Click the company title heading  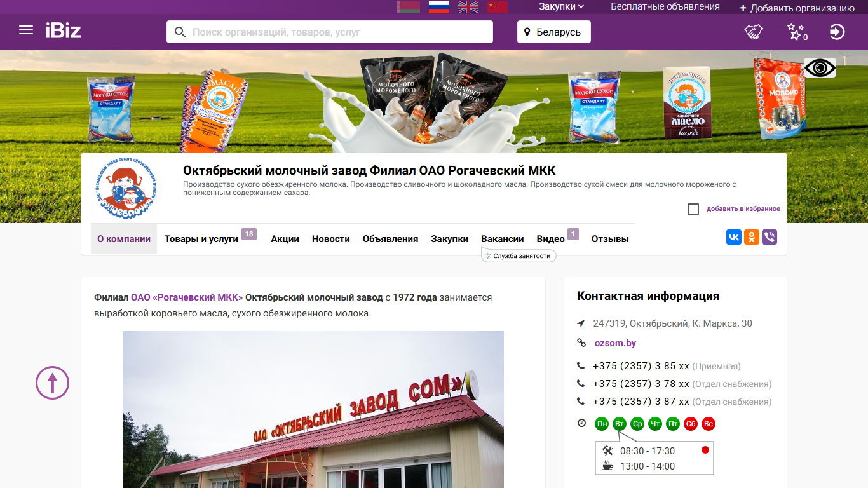[x=369, y=170]
